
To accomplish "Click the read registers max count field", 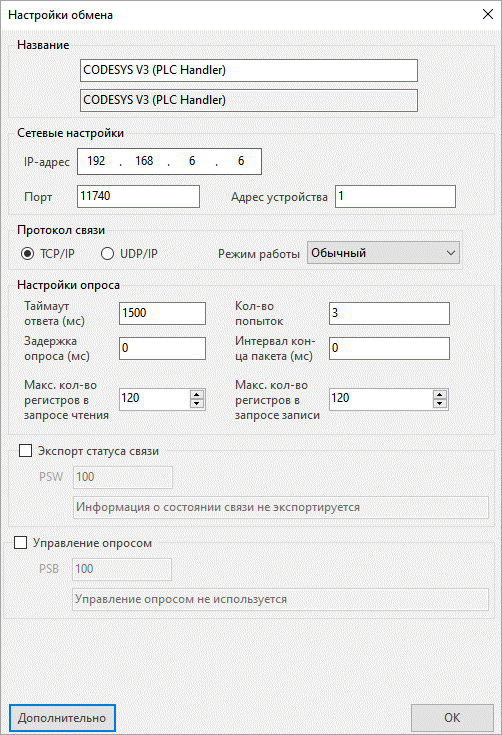I will (155, 399).
